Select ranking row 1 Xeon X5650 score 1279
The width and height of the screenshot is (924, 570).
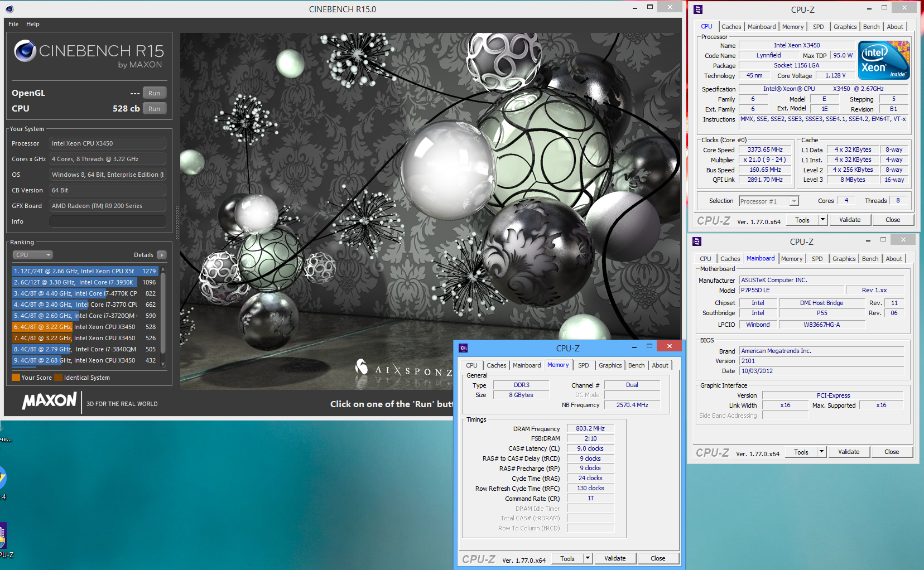click(x=85, y=271)
